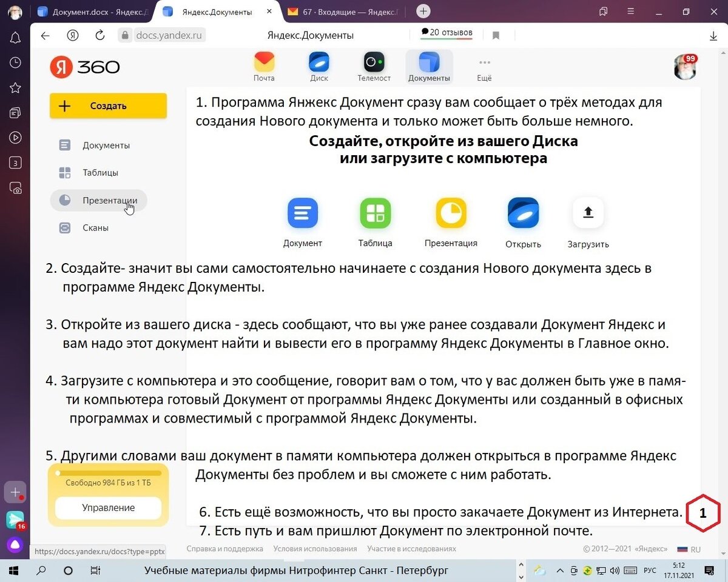Open browser hamburger menu in title bar

tap(631, 12)
